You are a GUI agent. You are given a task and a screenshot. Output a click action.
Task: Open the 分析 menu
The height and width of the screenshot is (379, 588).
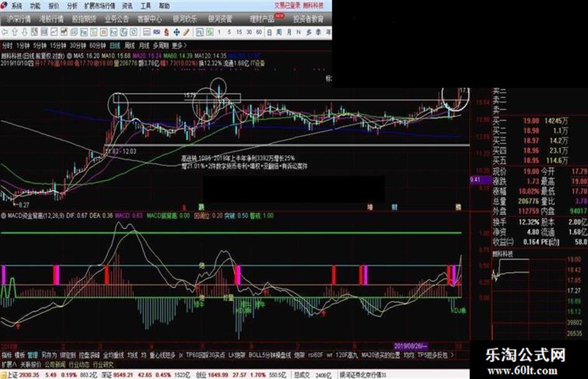[72, 6]
